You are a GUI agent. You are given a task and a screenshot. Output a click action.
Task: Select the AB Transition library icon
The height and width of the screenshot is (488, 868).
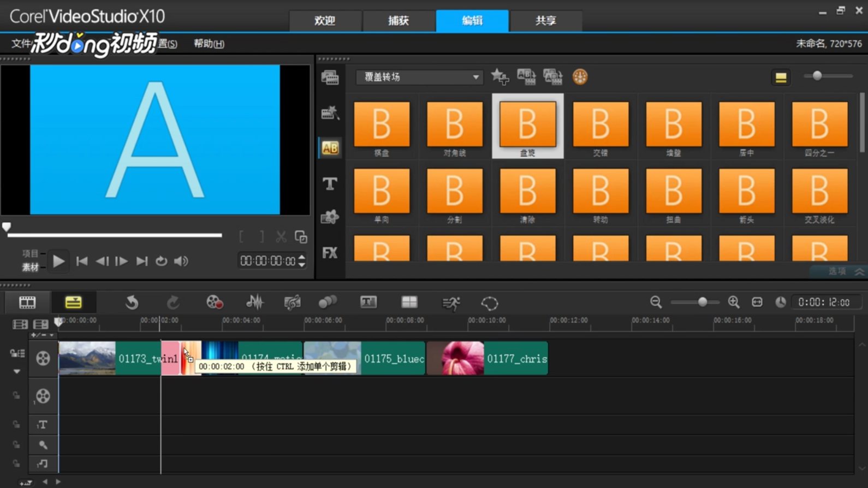click(x=330, y=148)
